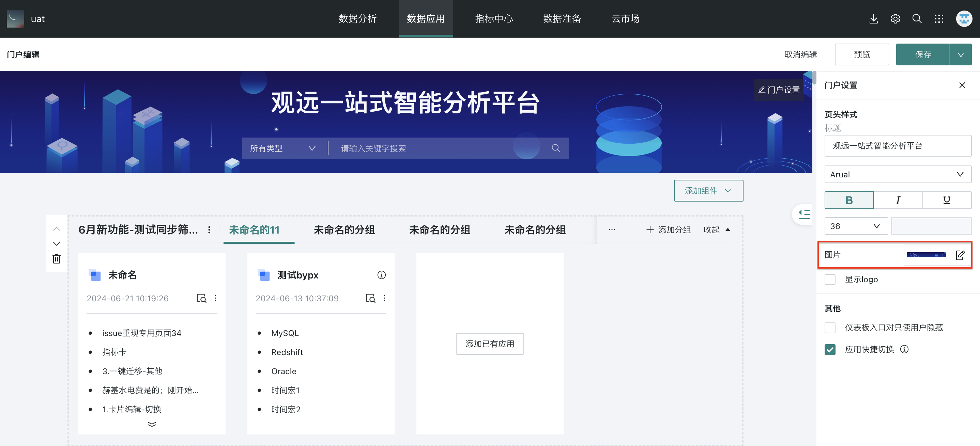Click the 标题 text input field
Screen dimensions: 980x446
pos(898,146)
